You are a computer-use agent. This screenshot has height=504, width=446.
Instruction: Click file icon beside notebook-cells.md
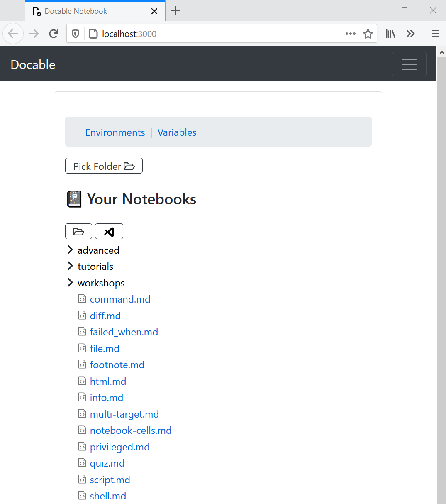point(82,430)
